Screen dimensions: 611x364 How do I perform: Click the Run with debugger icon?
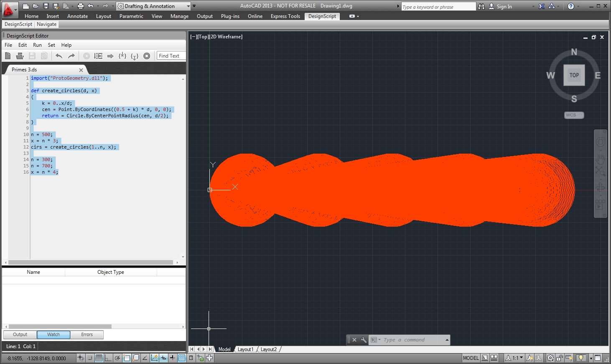[x=98, y=56]
